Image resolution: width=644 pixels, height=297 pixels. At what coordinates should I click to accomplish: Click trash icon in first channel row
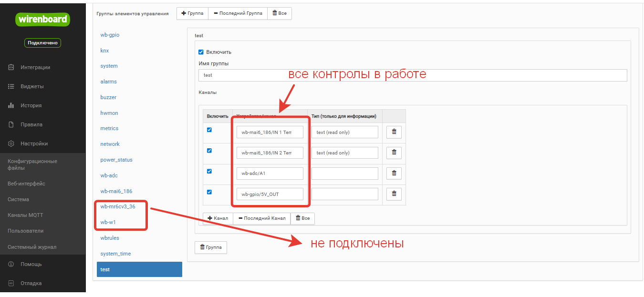coord(394,132)
